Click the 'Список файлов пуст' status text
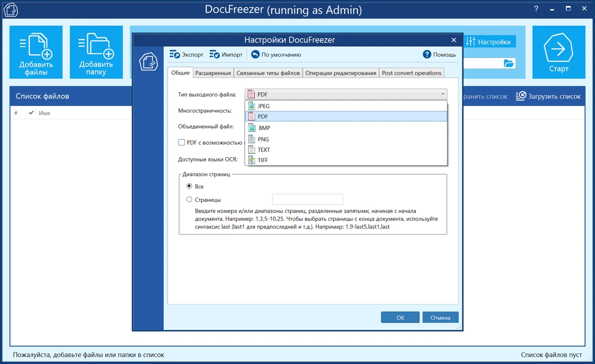The image size is (595, 364). click(551, 355)
